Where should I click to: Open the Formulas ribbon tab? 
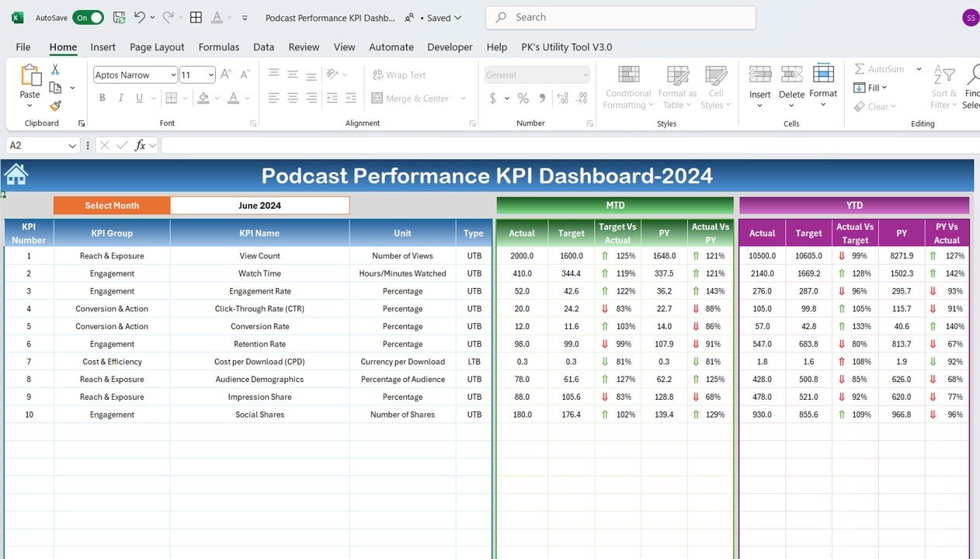(219, 47)
